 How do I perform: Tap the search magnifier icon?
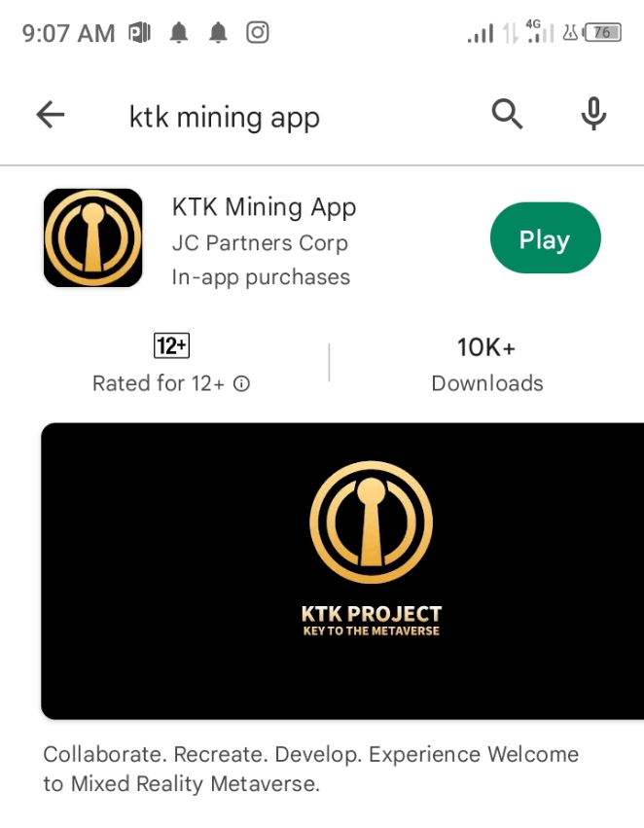pyautogui.click(x=507, y=114)
